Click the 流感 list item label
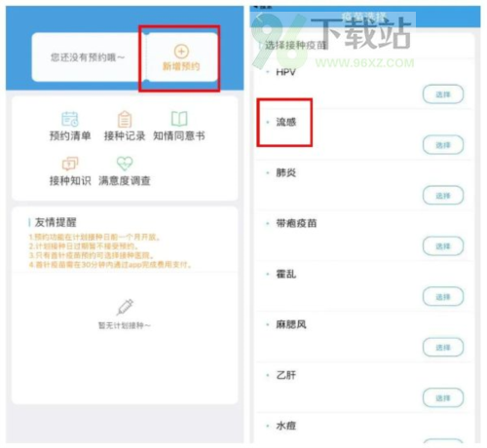The image size is (487, 448). click(x=286, y=122)
